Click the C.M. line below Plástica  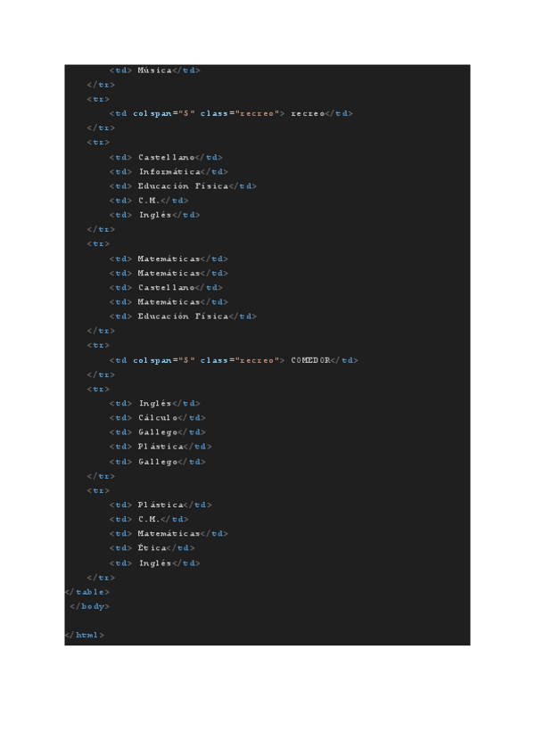pos(149,519)
